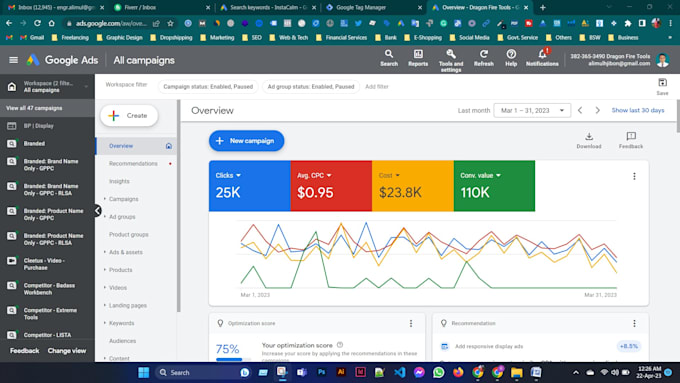Go to previous date range arrow

pos(580,110)
